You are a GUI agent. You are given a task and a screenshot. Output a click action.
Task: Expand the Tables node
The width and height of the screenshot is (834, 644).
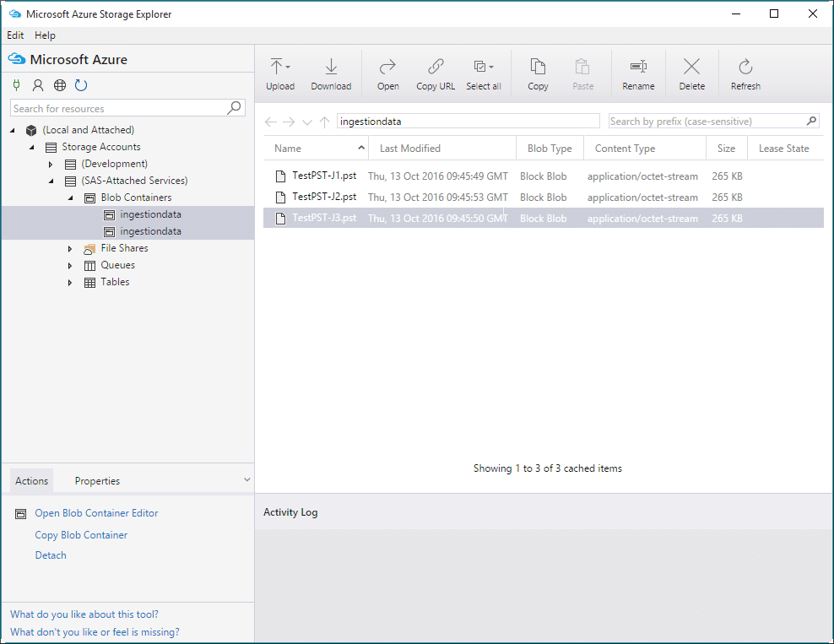(70, 283)
